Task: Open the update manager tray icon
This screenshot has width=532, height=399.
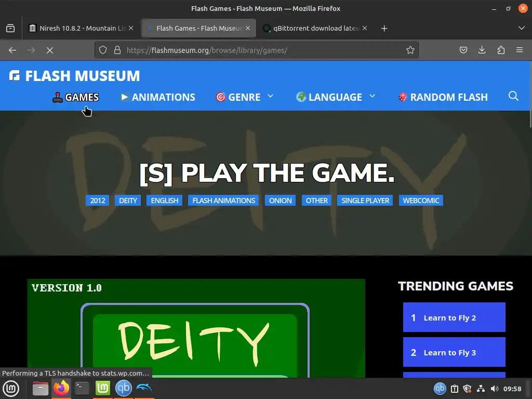Action: 455,389
